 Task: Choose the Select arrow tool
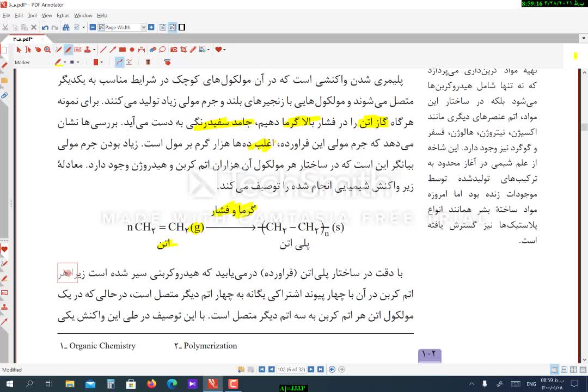(19, 50)
